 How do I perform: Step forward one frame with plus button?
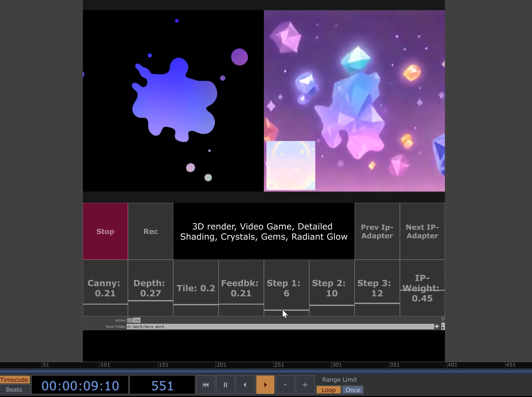[x=305, y=385]
